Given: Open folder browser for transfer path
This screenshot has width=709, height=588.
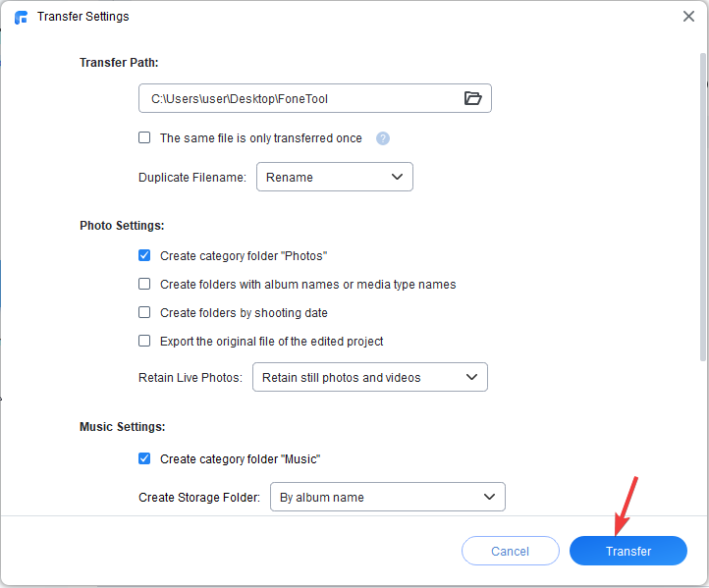Looking at the screenshot, I should click(x=472, y=98).
